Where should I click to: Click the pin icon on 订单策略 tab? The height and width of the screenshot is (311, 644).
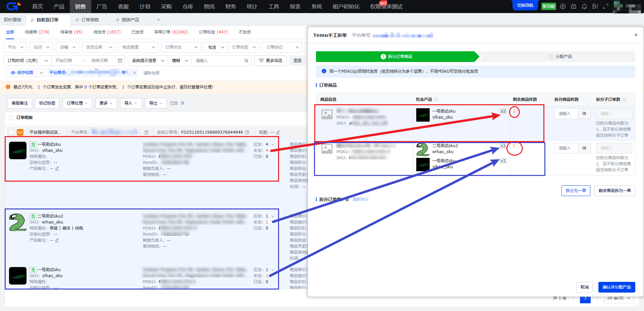click(77, 20)
